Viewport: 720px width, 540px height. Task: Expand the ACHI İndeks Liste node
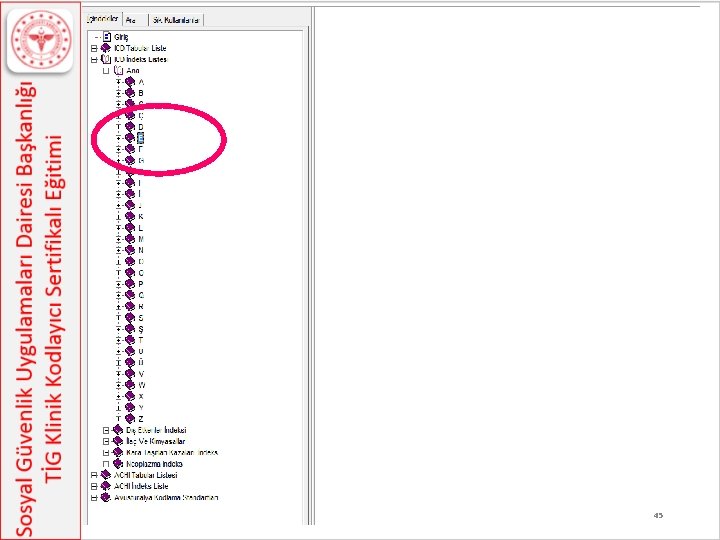pos(94,486)
